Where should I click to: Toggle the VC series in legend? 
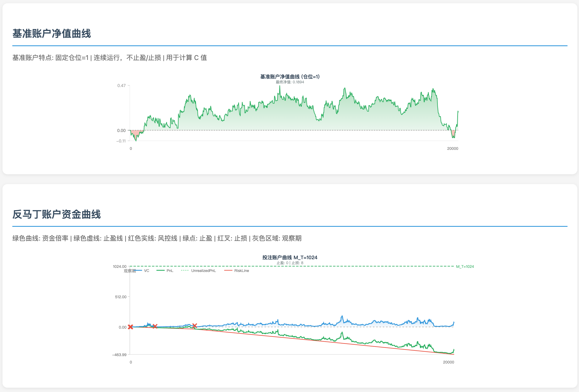[x=146, y=271]
